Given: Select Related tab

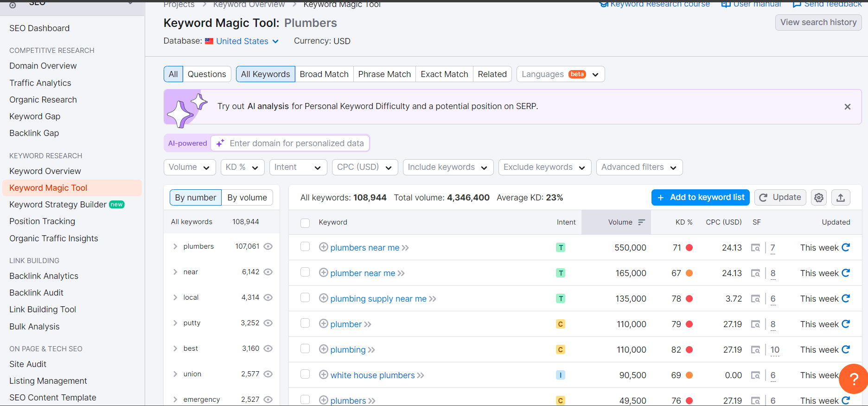Looking at the screenshot, I should (492, 74).
